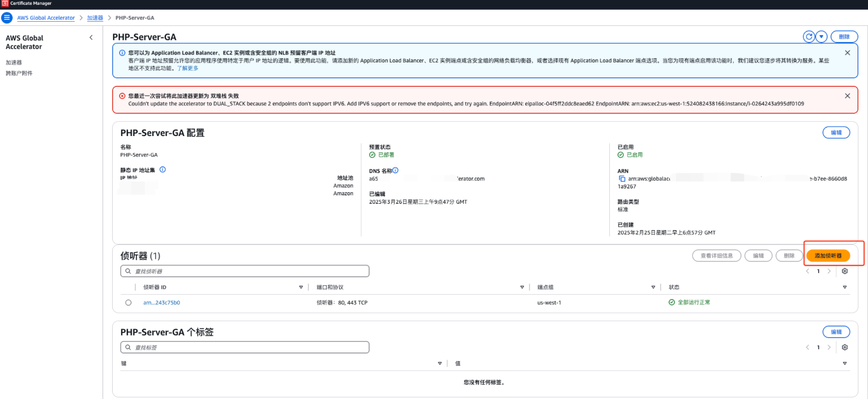Copy the accelerator ARN
868x399 pixels.
coord(622,179)
